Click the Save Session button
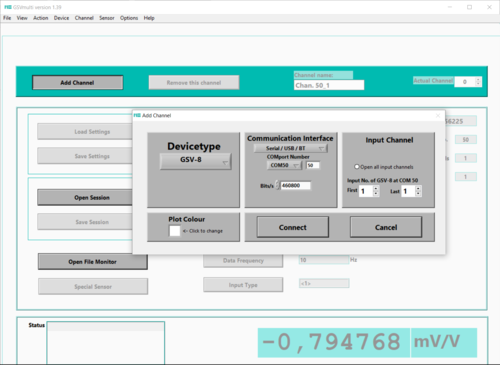 pyautogui.click(x=85, y=222)
